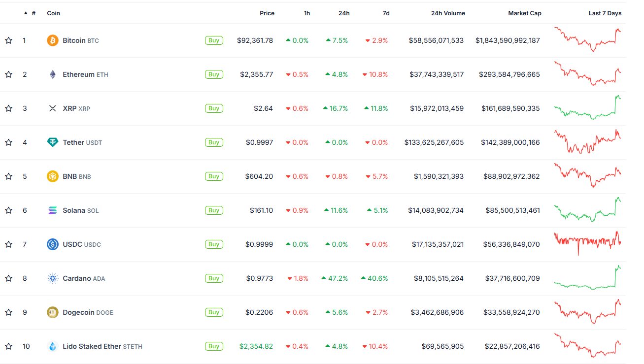Viewport: 644px width, 364px height.
Task: Click the Dogecoin market cap $33,558,924,270
Action: (x=512, y=312)
